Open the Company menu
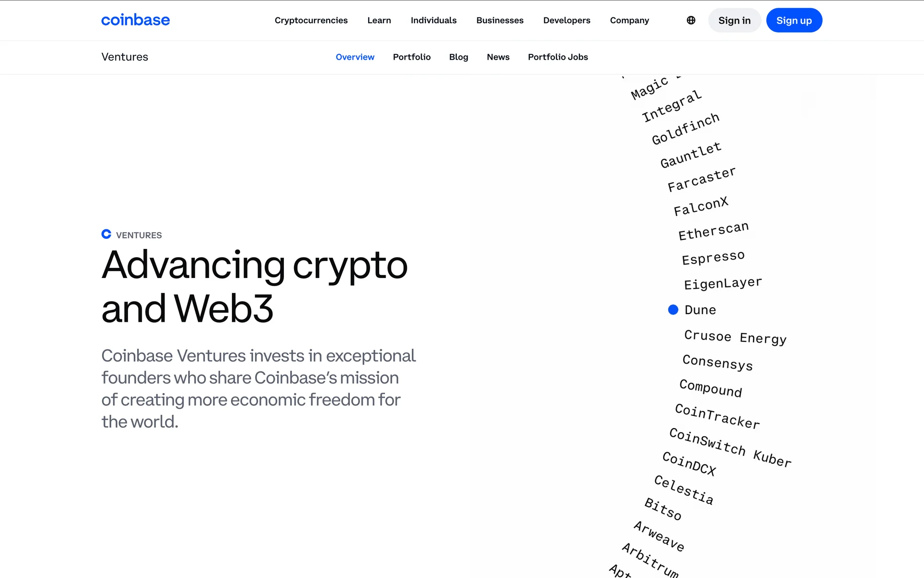Viewport: 924px width, 578px height. click(x=629, y=20)
